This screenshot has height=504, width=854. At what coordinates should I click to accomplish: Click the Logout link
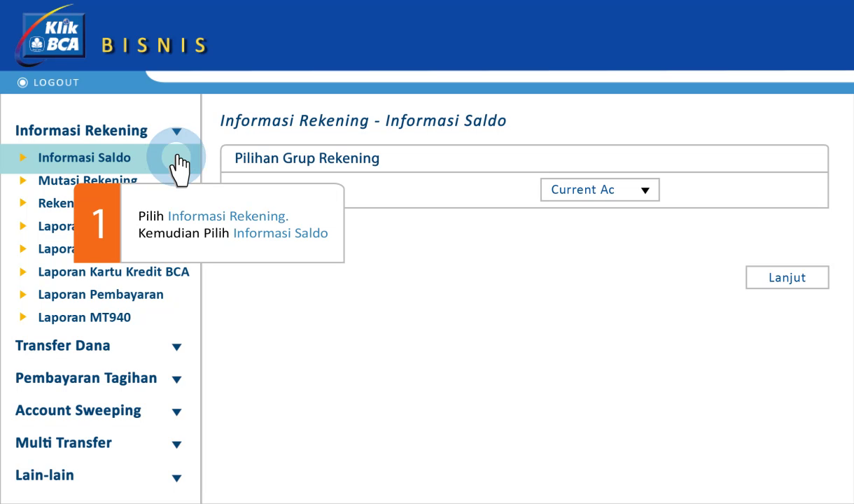click(56, 83)
